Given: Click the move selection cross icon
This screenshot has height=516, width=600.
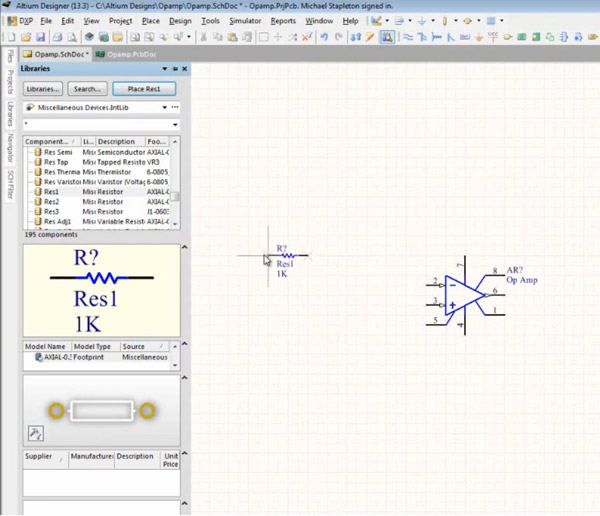Looking at the screenshot, I should (278, 37).
